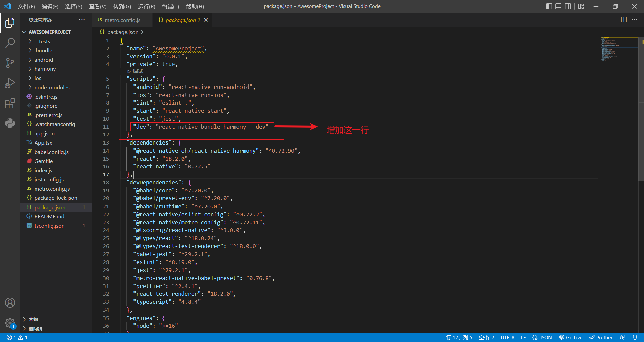This screenshot has width=644, height=342.
Task: Open the notifications bell in status bar
Action: tap(635, 337)
